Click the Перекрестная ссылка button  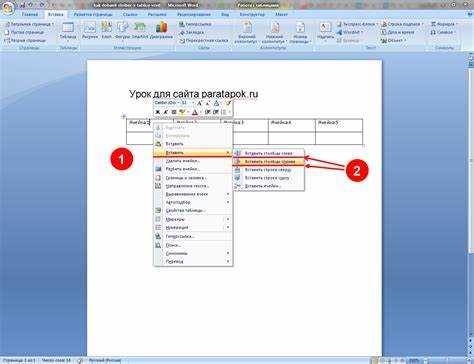click(x=204, y=40)
